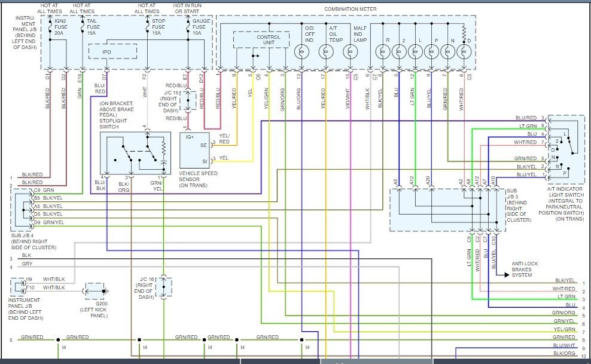
Task: Click the SUB J/B 3 caption
Action: point(519,205)
